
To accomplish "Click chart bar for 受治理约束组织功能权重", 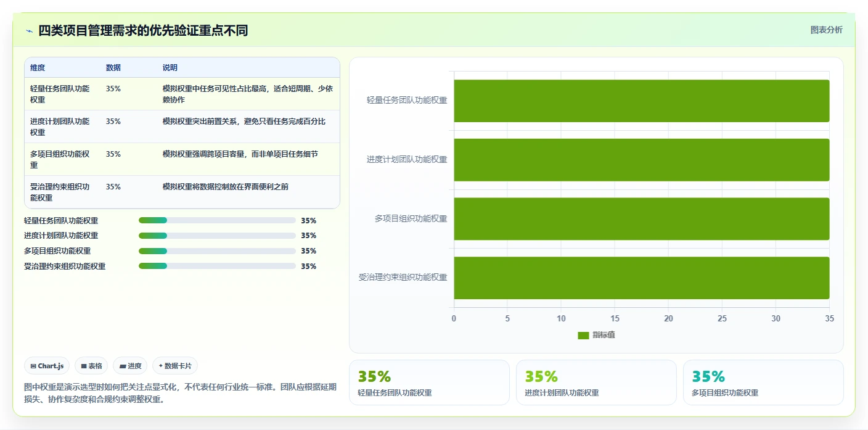I will (x=642, y=278).
